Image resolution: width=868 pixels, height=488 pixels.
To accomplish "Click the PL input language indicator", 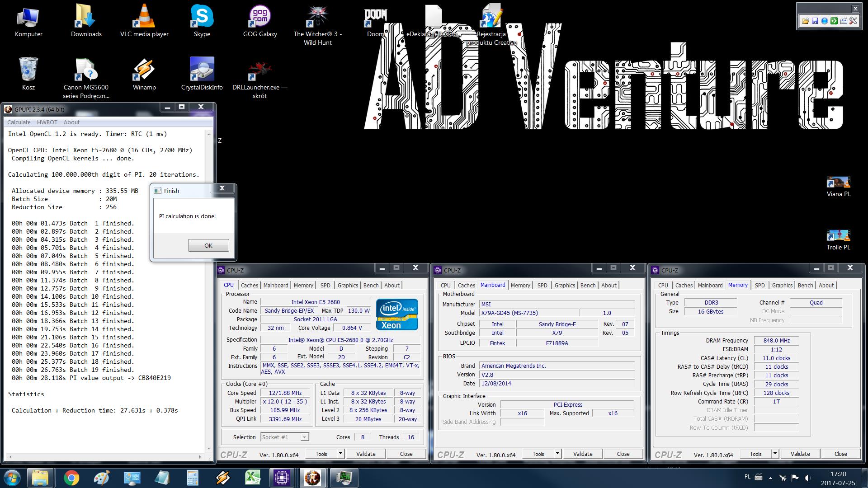I will tap(747, 477).
